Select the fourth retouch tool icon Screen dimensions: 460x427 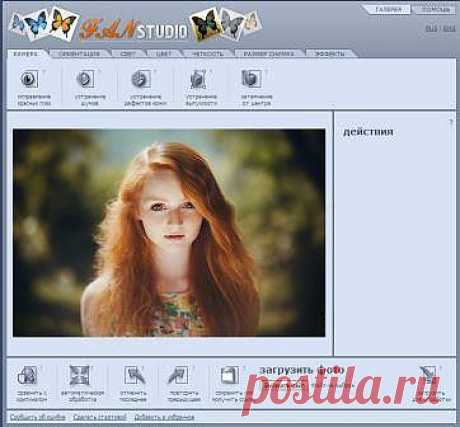(198, 79)
